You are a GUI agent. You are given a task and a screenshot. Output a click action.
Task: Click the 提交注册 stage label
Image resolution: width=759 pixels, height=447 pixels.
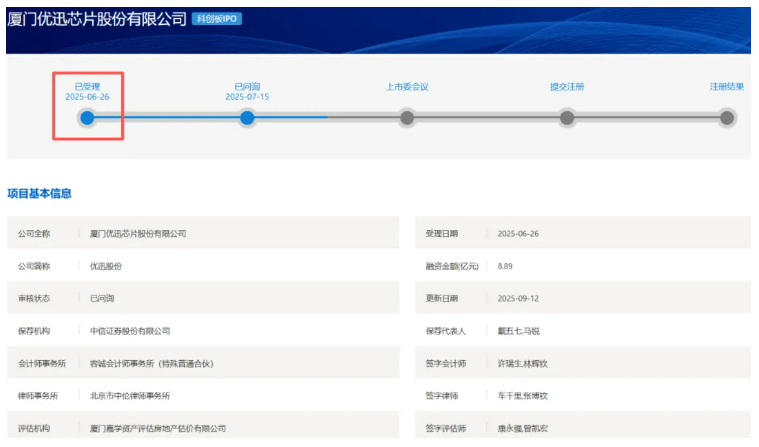pyautogui.click(x=567, y=87)
